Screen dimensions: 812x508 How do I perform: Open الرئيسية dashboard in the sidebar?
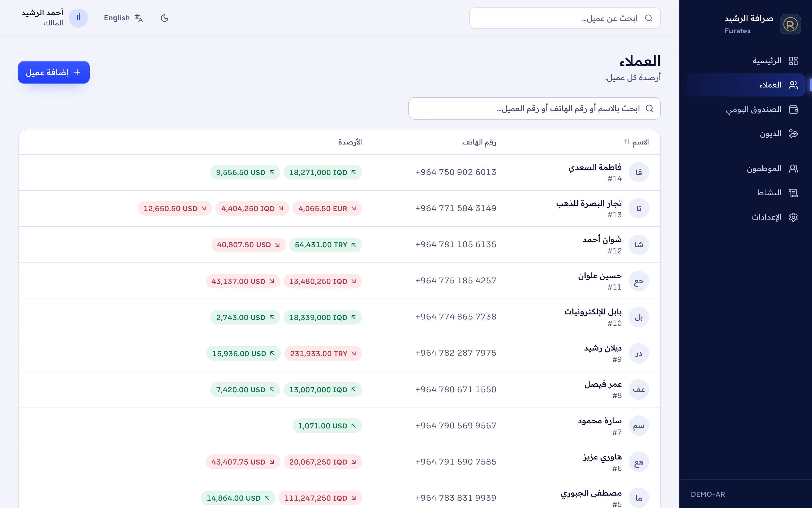pyautogui.click(x=745, y=61)
